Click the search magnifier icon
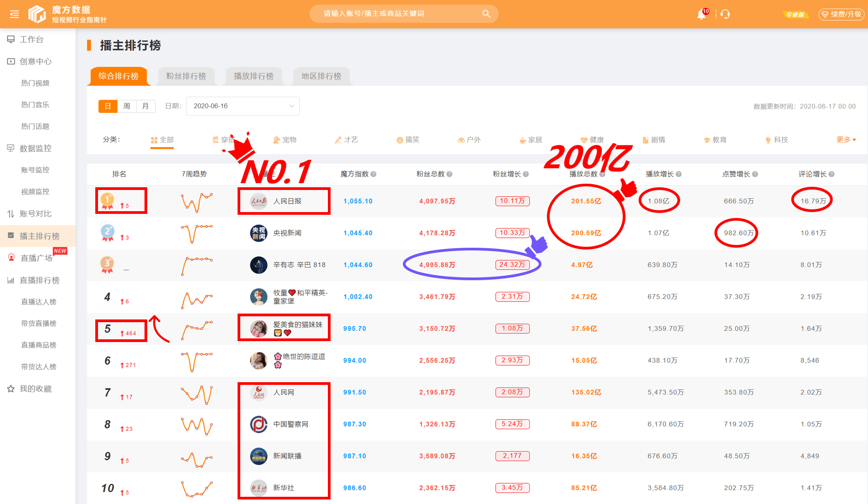 (x=486, y=14)
